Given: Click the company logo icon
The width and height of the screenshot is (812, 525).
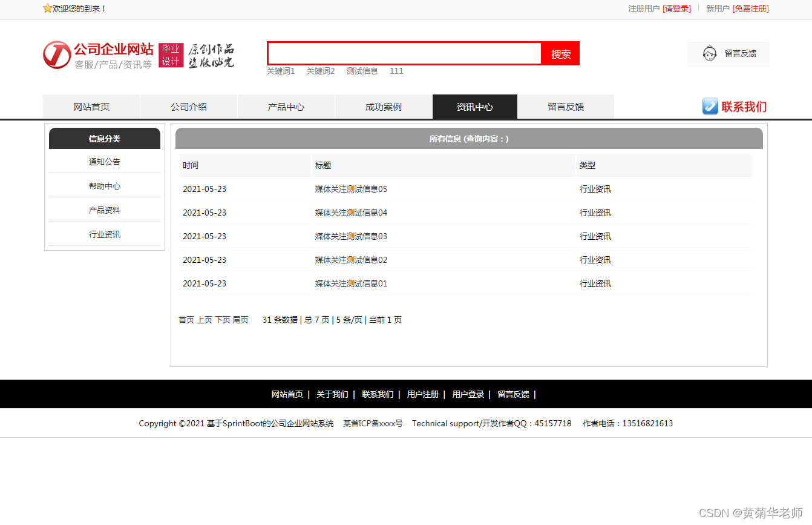Looking at the screenshot, I should [x=56, y=55].
